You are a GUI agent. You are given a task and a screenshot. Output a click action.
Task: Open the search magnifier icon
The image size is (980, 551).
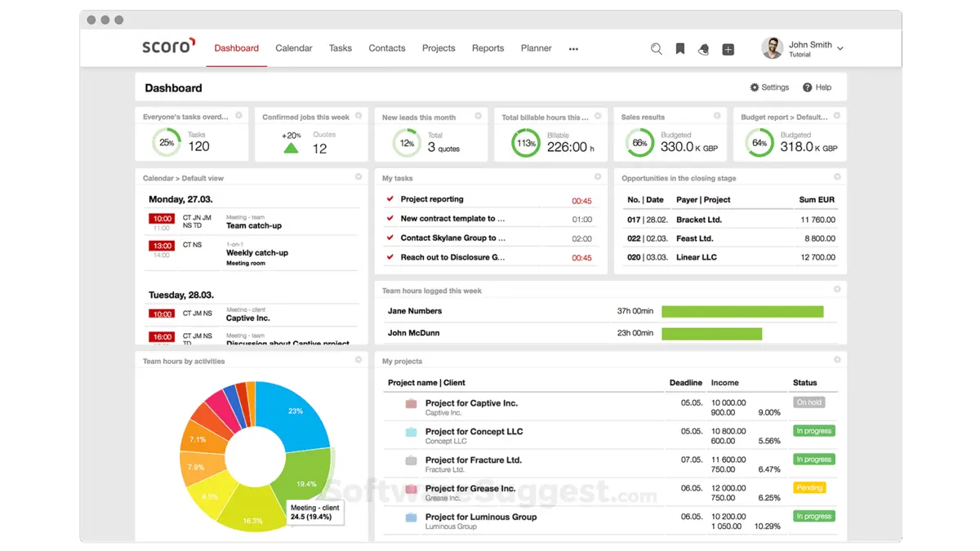click(x=656, y=49)
